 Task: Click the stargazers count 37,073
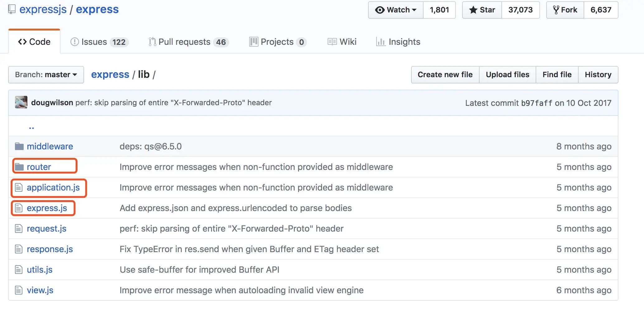[520, 10]
